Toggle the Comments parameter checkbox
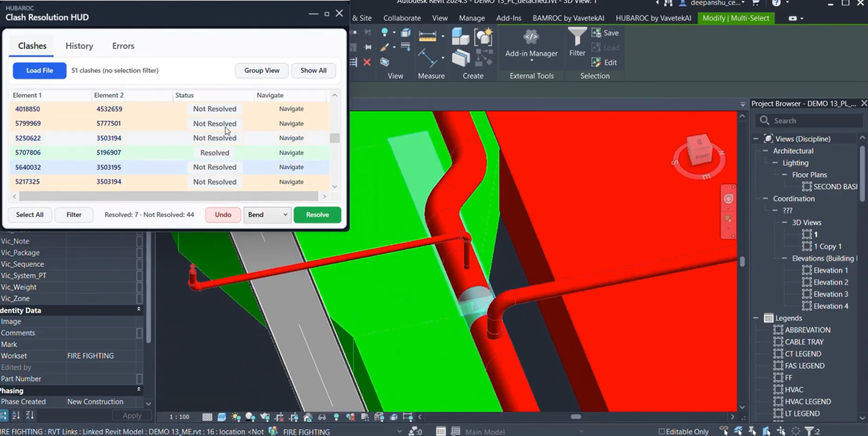 (x=139, y=333)
